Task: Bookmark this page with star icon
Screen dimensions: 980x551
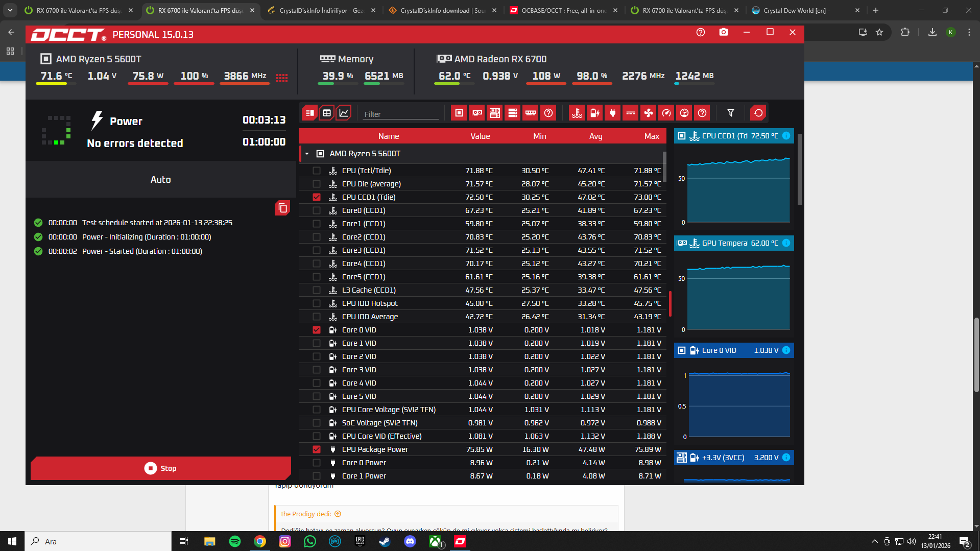Action: (x=879, y=32)
